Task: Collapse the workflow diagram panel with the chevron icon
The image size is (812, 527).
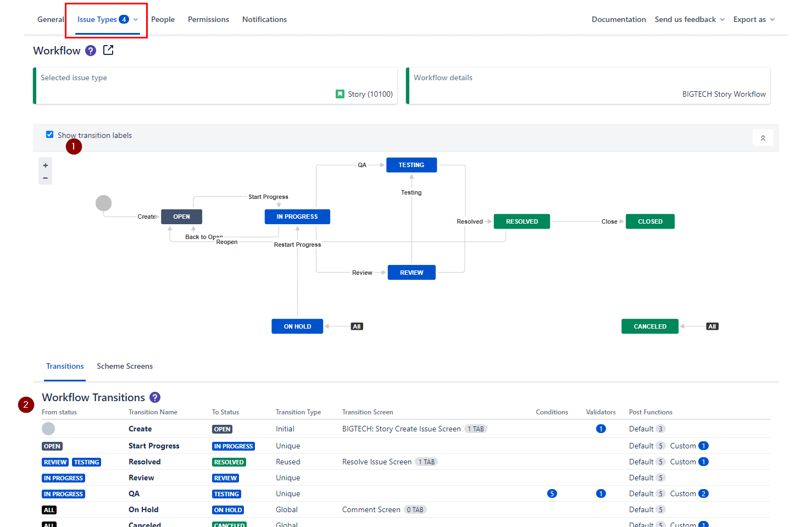Action: pos(763,137)
